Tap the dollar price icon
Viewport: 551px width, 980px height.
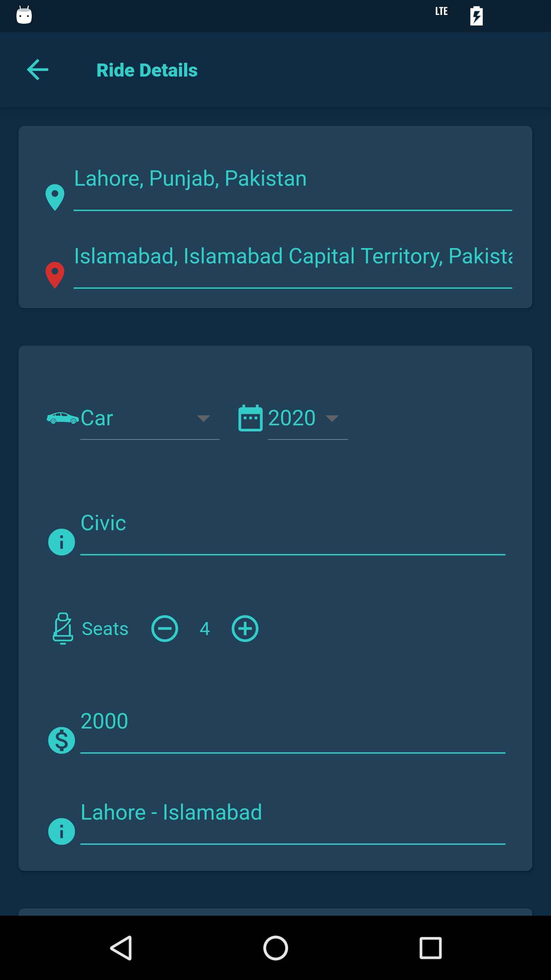pyautogui.click(x=62, y=740)
